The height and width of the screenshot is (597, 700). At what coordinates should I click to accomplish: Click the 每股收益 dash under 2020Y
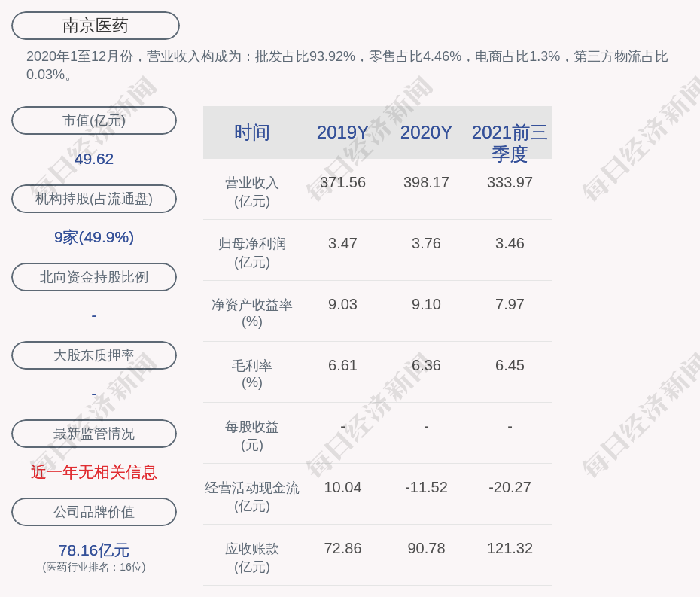(x=426, y=427)
